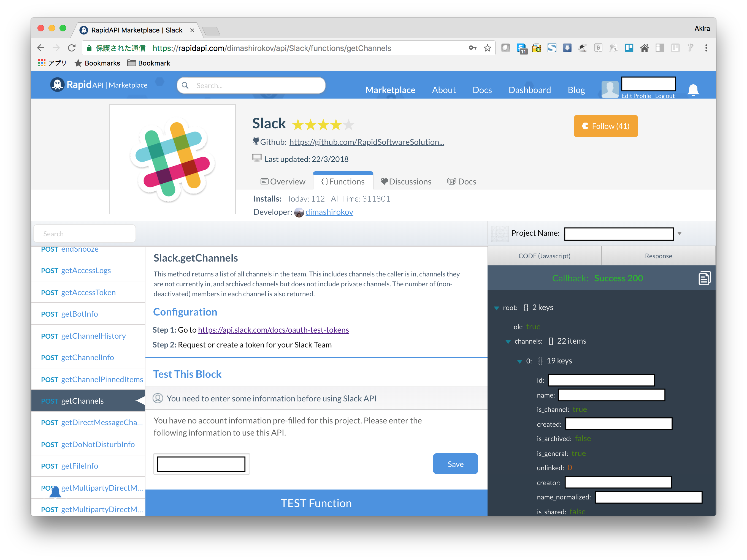
Task: Click the Follow (41) button
Action: coord(605,126)
